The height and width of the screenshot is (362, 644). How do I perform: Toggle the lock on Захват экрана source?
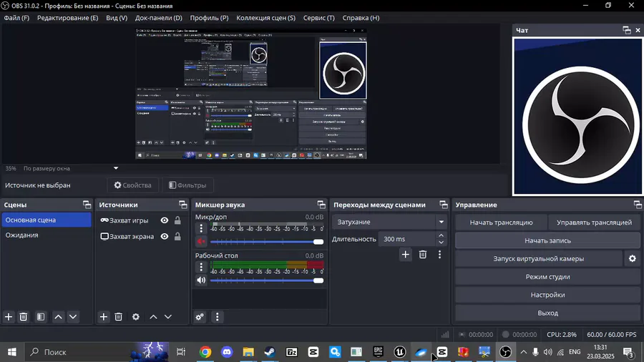(177, 237)
